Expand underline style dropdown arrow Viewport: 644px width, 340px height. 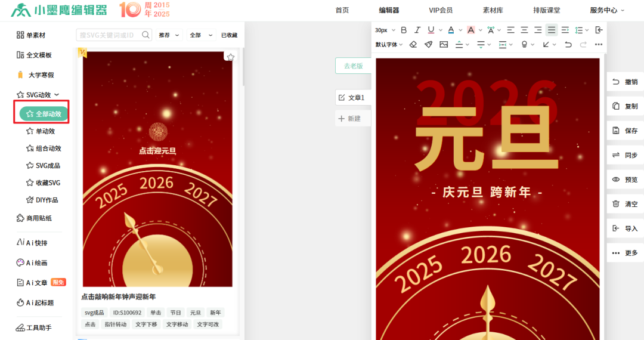(x=440, y=30)
